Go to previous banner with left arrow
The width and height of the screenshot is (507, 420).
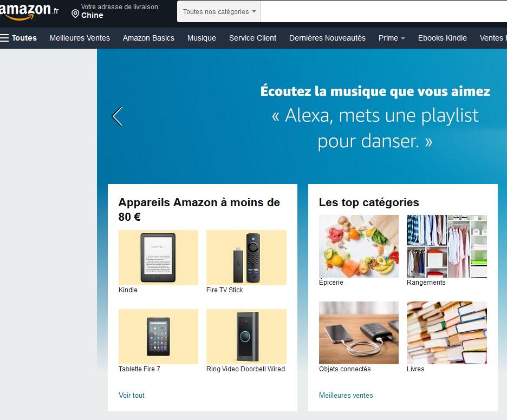117,116
